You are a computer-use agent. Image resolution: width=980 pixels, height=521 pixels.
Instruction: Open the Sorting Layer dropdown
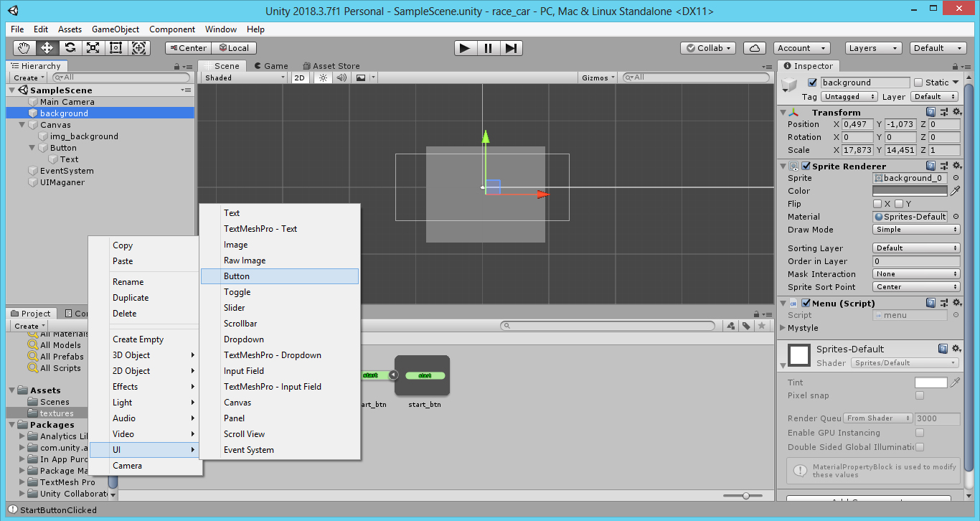click(916, 248)
